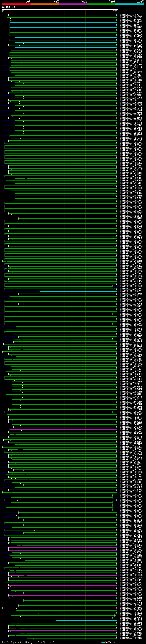Select the UniRef100_A9VB92 label

click(x=131, y=610)
